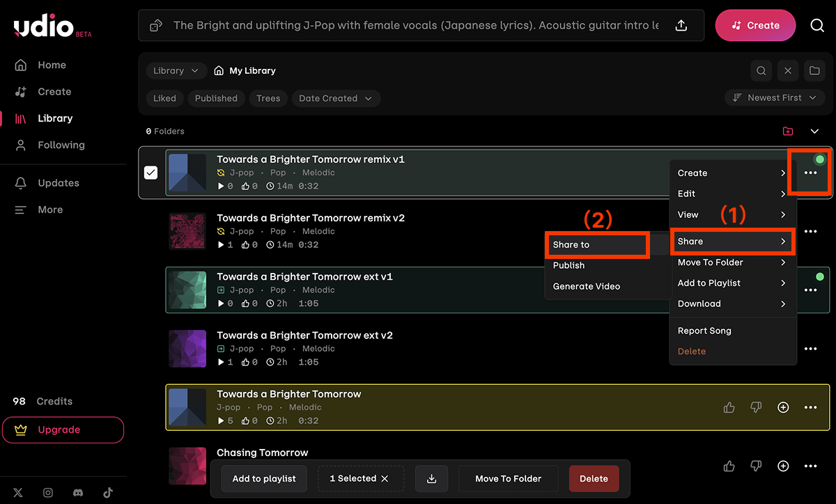The width and height of the screenshot is (836, 504).
Task: Expand Add to Playlist submenu
Action: (x=732, y=283)
